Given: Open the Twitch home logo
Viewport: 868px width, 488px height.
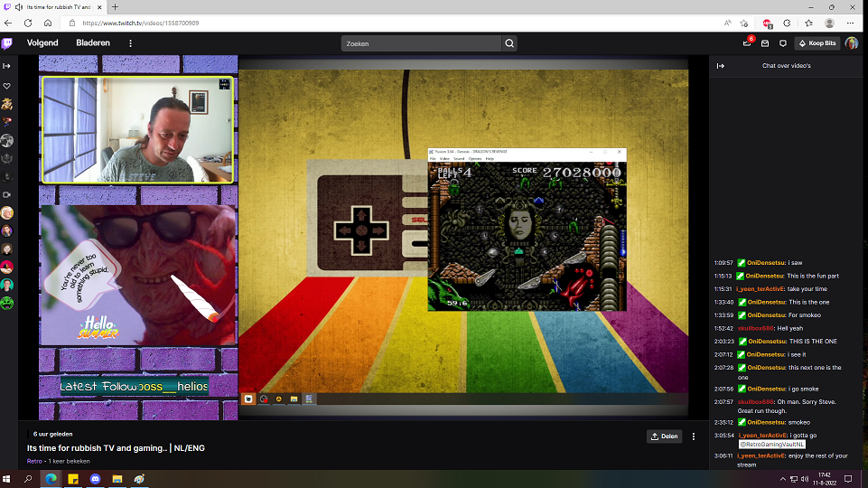Looking at the screenshot, I should pos(7,43).
